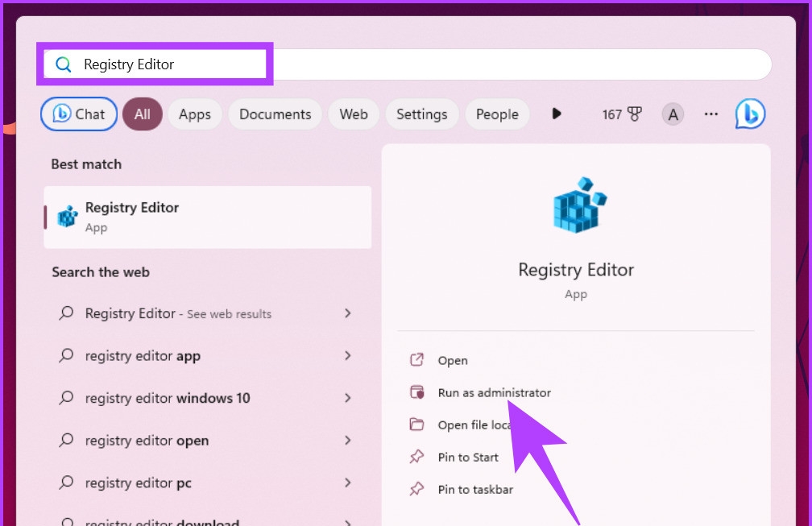The width and height of the screenshot is (812, 526).
Task: Select 'registry editor open' web suggestion
Action: click(x=208, y=441)
